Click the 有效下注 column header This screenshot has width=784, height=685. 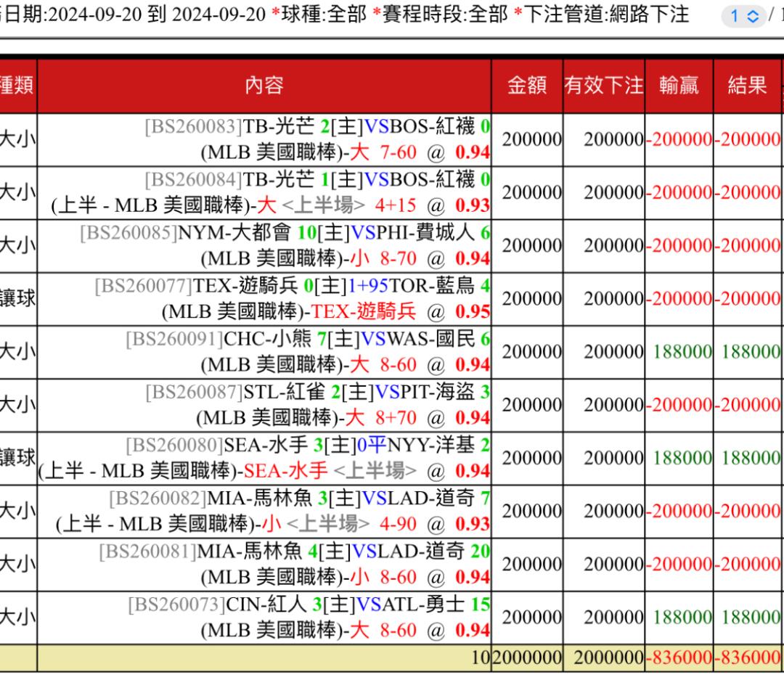click(604, 86)
